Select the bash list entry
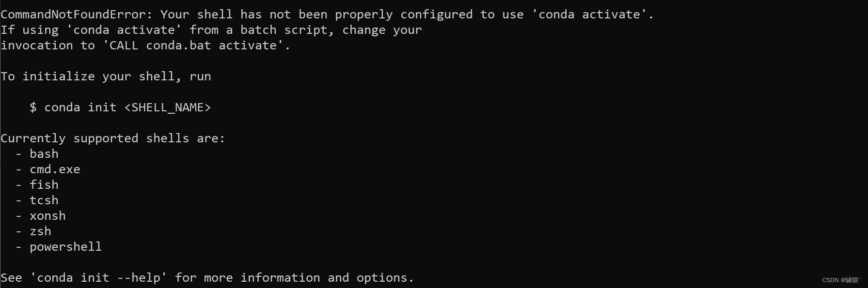868x288 pixels. (x=44, y=154)
